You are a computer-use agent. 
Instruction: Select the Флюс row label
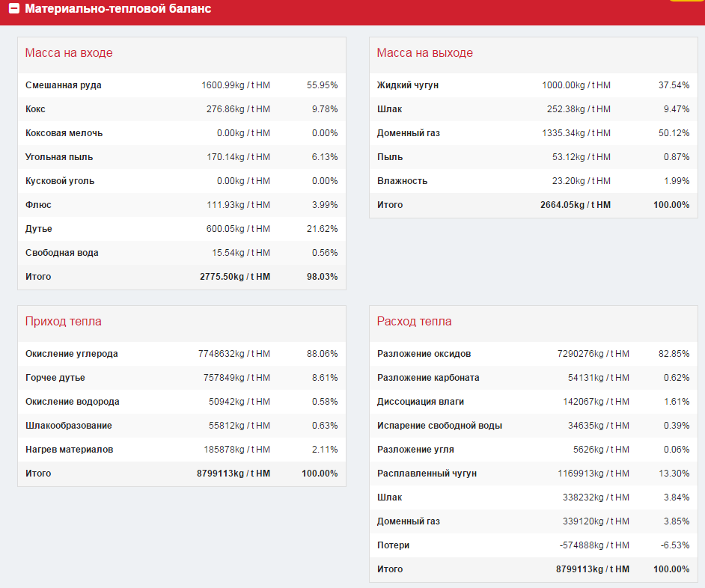pos(38,205)
